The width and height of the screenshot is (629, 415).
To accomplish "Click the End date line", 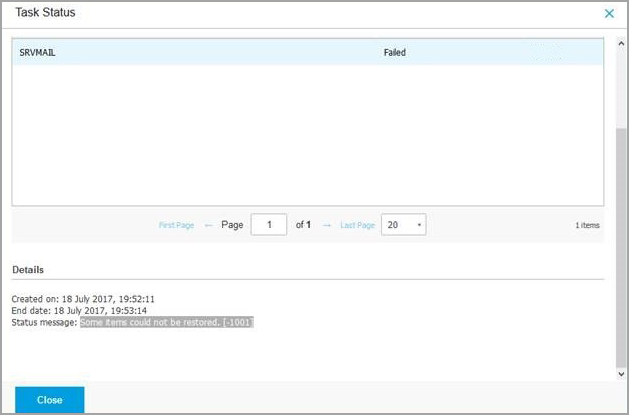I will click(x=79, y=311).
